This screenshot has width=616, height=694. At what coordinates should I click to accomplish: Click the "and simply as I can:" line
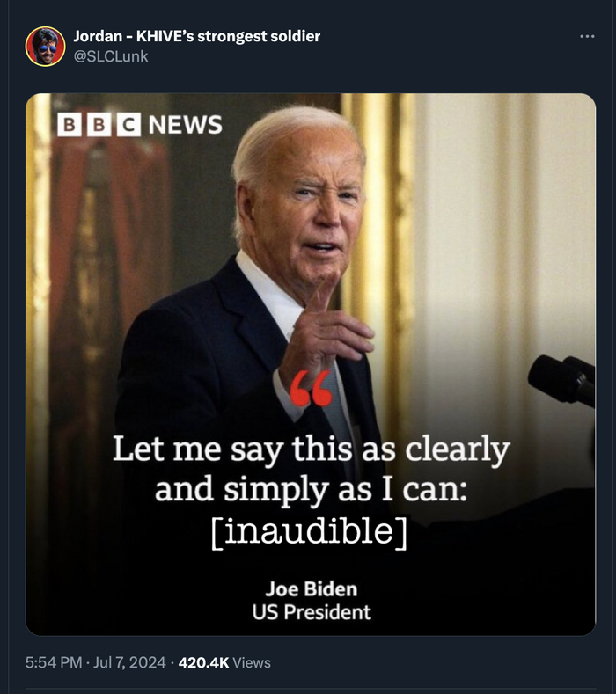coord(311,489)
